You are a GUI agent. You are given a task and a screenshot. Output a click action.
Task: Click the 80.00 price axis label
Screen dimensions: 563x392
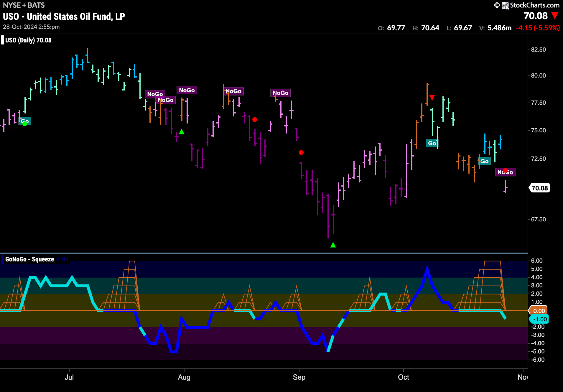coord(538,75)
